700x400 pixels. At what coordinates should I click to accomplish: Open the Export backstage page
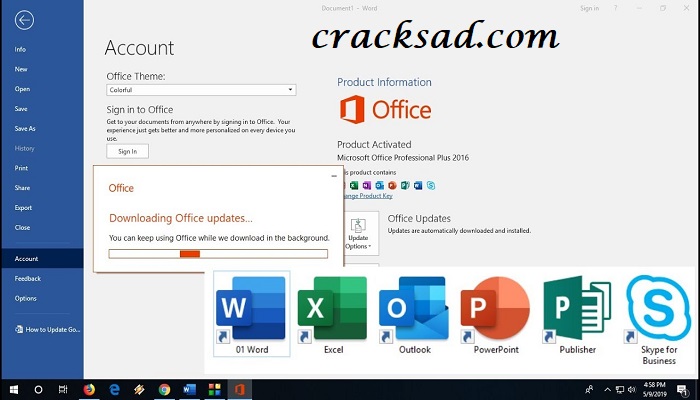pos(23,208)
